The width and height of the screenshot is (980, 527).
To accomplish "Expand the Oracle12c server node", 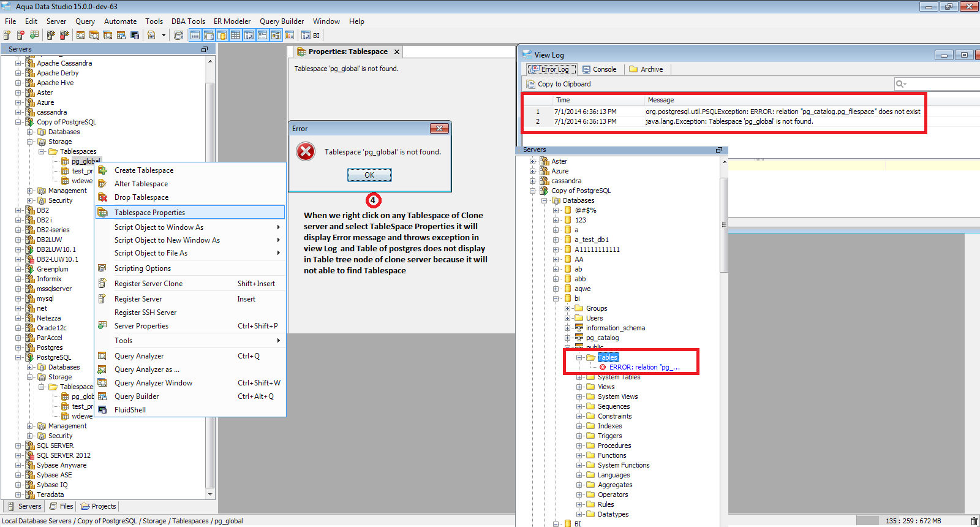I will click(18, 328).
